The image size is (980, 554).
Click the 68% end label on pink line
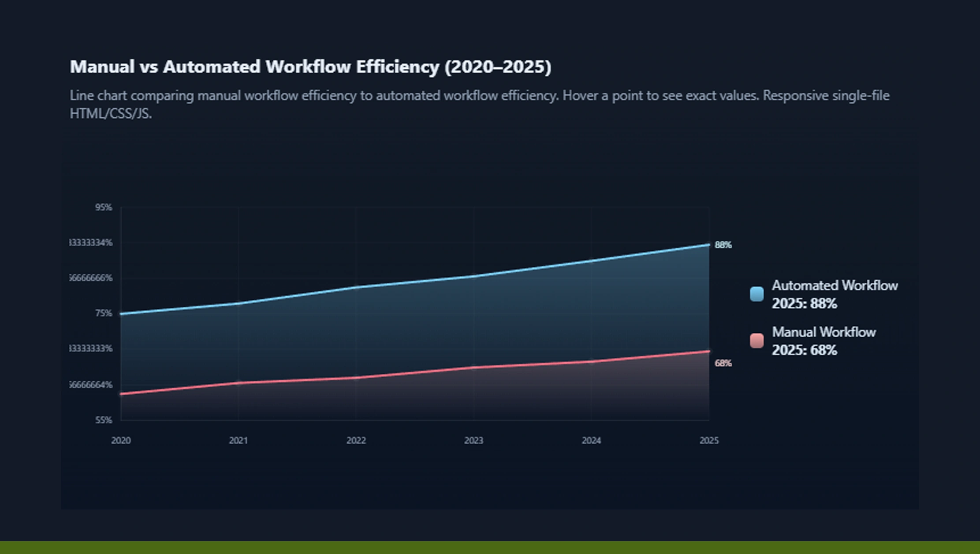pyautogui.click(x=723, y=363)
